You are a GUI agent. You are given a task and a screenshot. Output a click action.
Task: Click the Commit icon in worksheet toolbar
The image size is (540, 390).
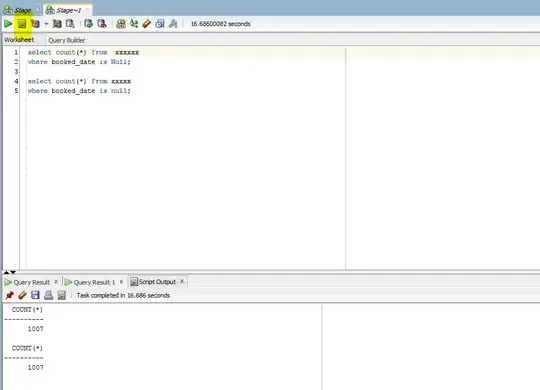coord(89,24)
